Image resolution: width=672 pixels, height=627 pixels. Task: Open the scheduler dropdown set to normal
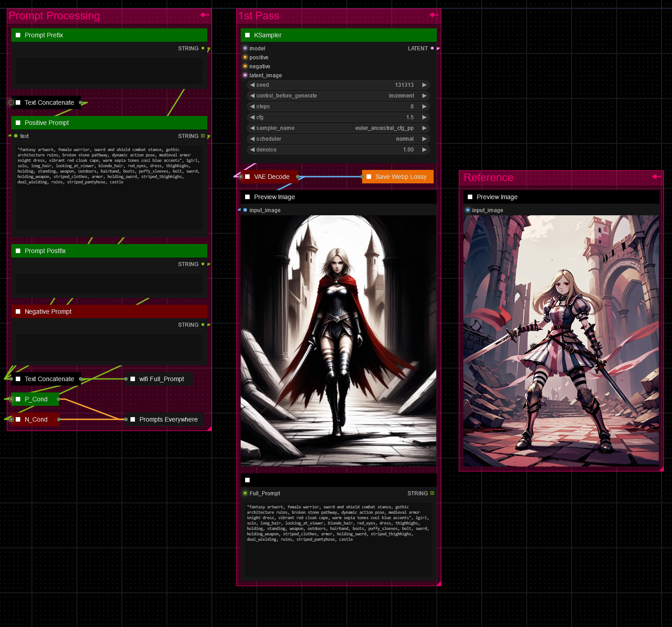click(338, 139)
